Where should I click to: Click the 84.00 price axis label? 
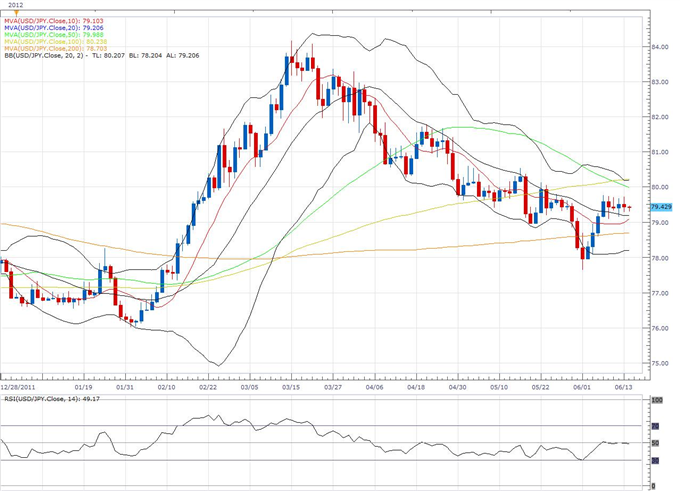pos(660,47)
